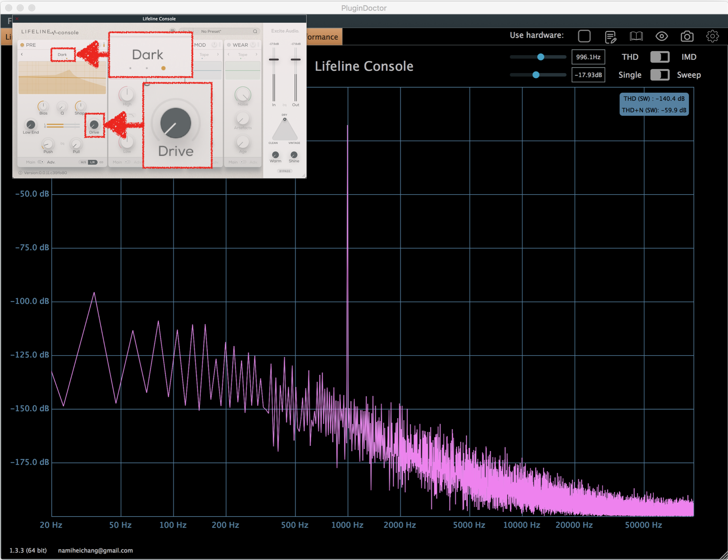
Task: Click the Warm knob
Action: click(275, 155)
